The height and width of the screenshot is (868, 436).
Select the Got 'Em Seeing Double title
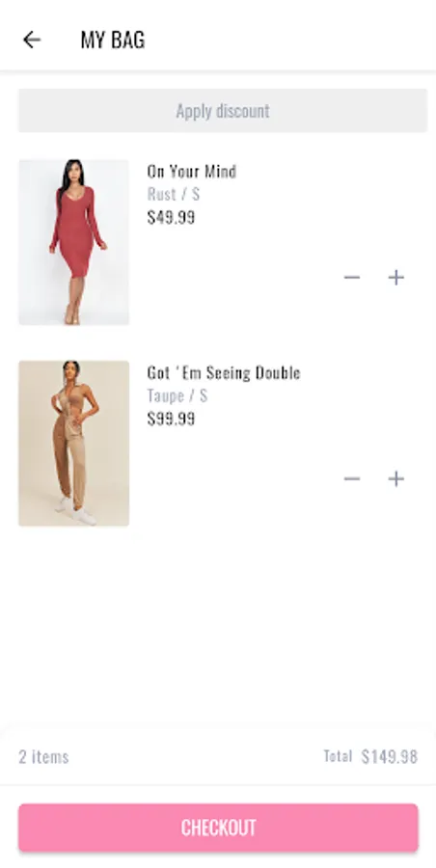tap(223, 372)
